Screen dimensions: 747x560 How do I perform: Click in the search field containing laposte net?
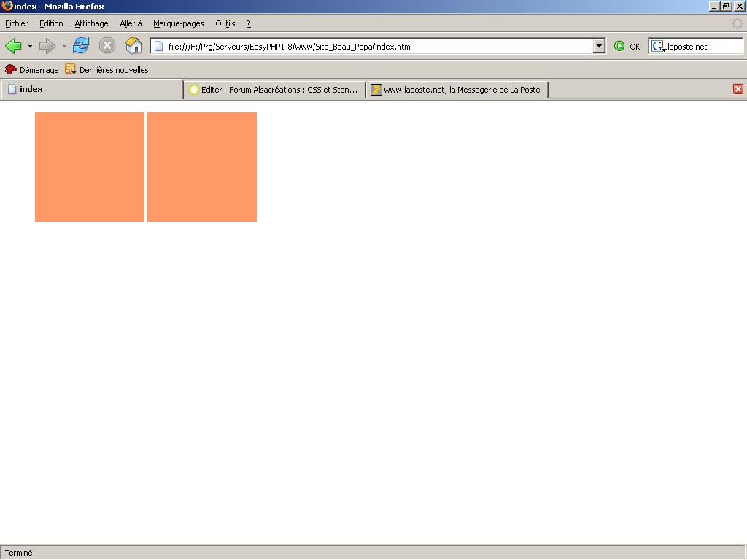[x=703, y=47]
